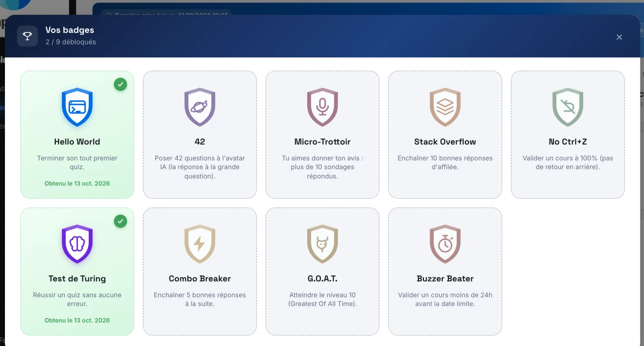Click the No Ctrl+Z badge title
The image size is (644, 346).
tap(568, 142)
